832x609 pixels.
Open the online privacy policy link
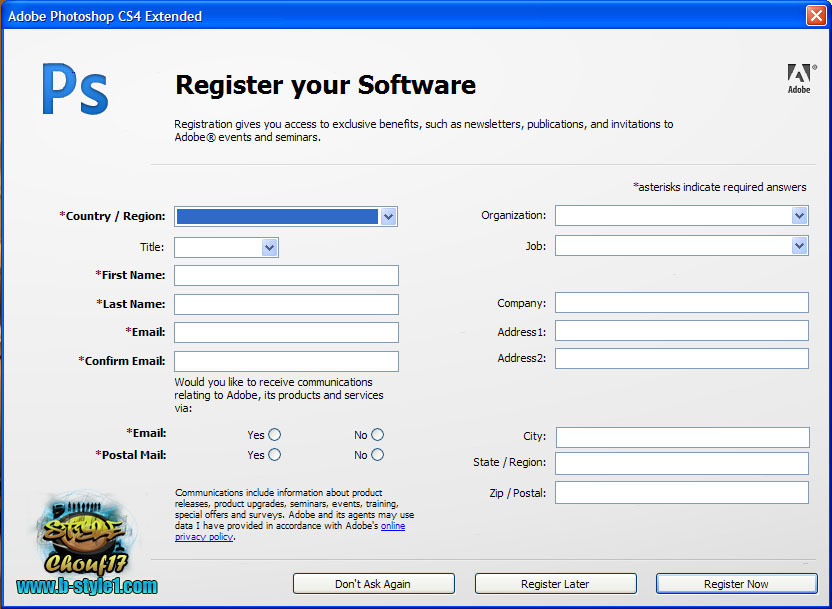click(393, 526)
